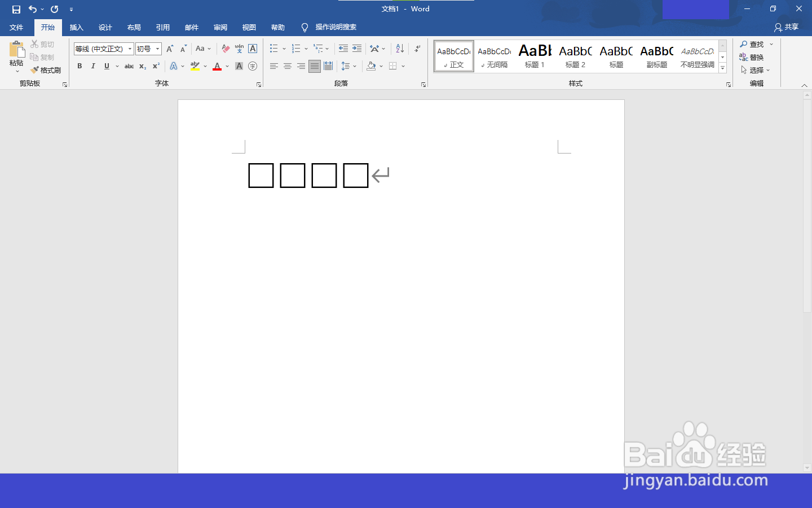Click Copy (复制) in the clipboard group
Image resolution: width=812 pixels, height=508 pixels.
[x=42, y=57]
